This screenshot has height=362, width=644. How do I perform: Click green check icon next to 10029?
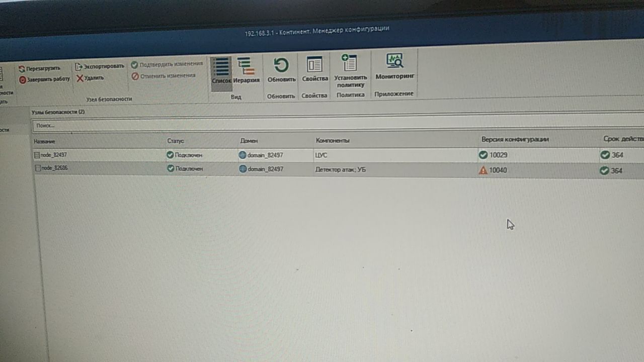click(483, 155)
